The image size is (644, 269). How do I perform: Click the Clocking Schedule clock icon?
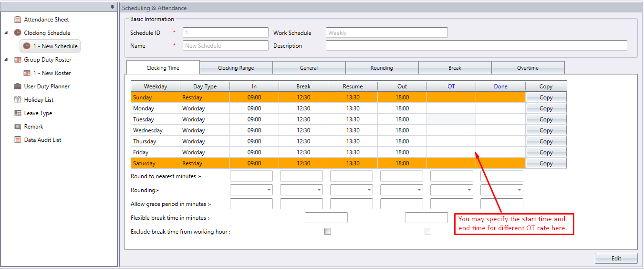18,33
